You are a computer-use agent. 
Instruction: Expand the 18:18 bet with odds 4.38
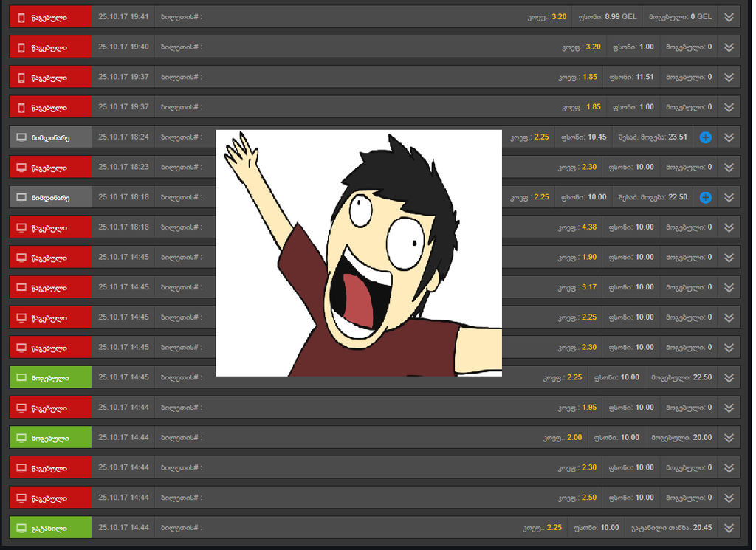[729, 227]
